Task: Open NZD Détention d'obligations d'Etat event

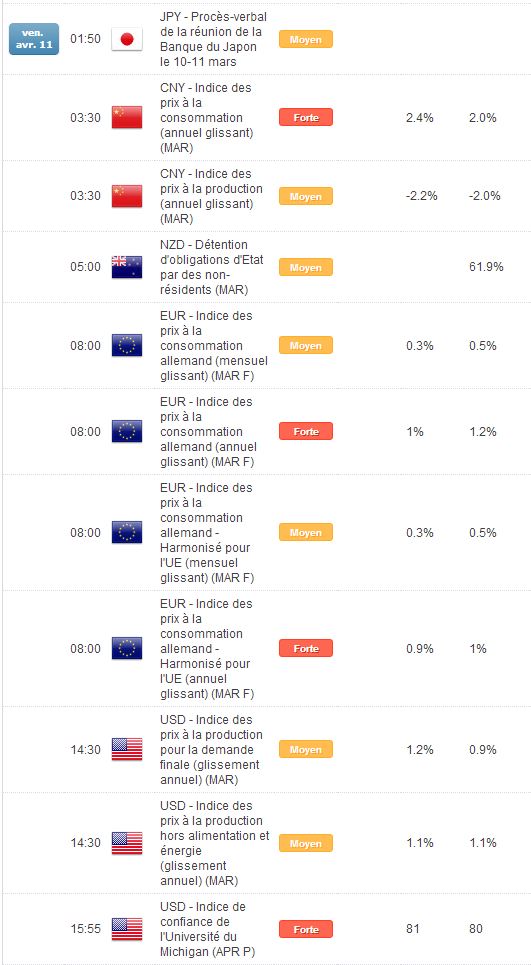Action: coord(212,266)
